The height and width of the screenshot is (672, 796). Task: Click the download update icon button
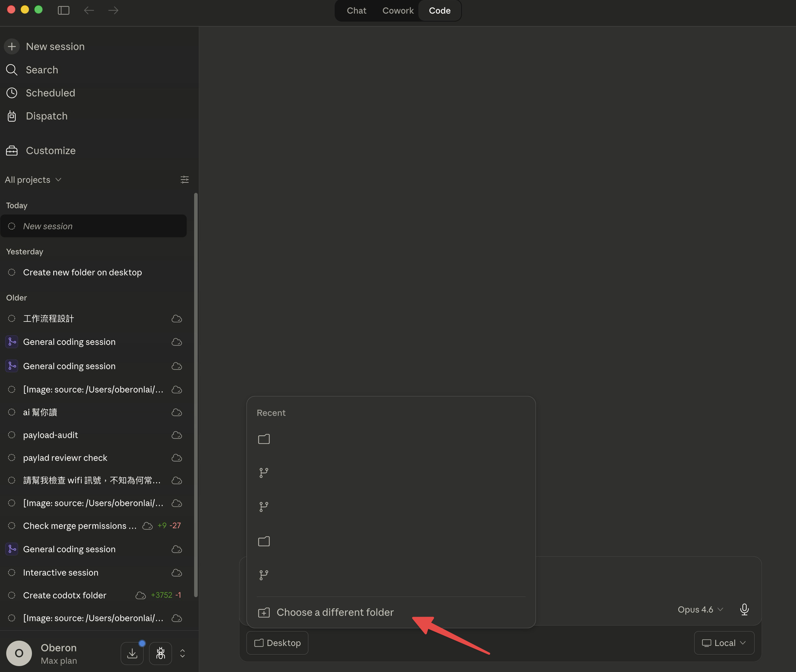click(x=132, y=653)
